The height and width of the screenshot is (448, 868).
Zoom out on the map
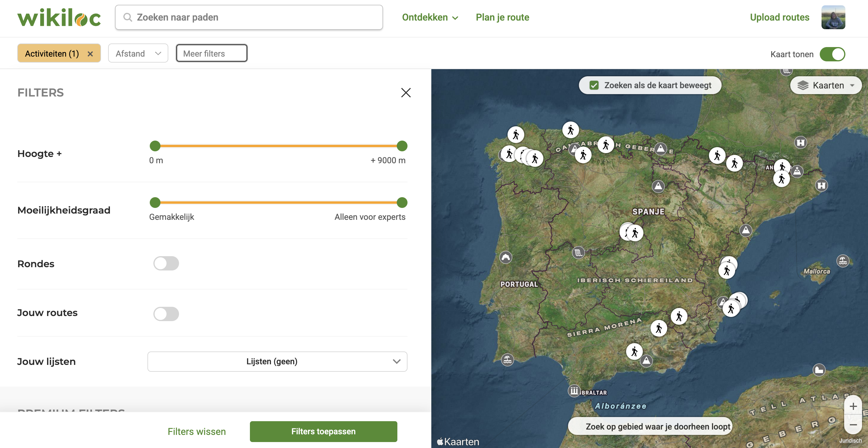[853, 425]
